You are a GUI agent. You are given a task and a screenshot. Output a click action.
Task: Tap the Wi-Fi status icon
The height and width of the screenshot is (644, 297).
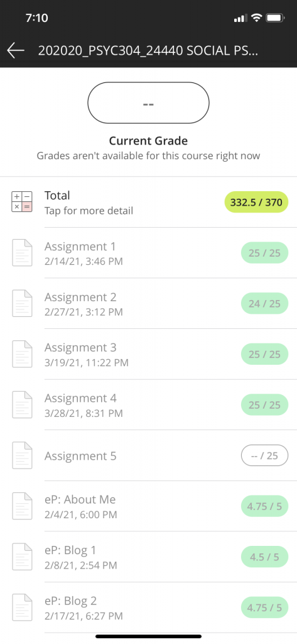[257, 18]
